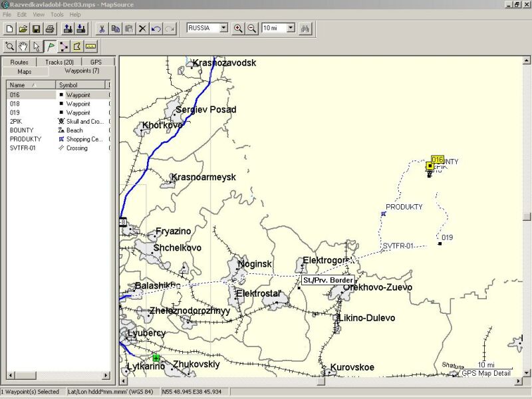This screenshot has height=399, width=532.
Task: Select waypoint 018 in the list
Action: coord(59,104)
